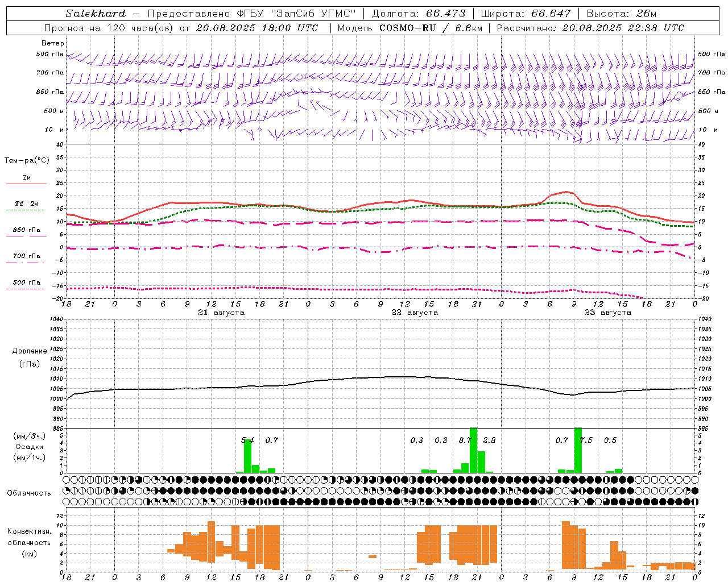Click the 'Высота: 26м' value
This screenshot has height=582, width=728.
[x=621, y=14]
